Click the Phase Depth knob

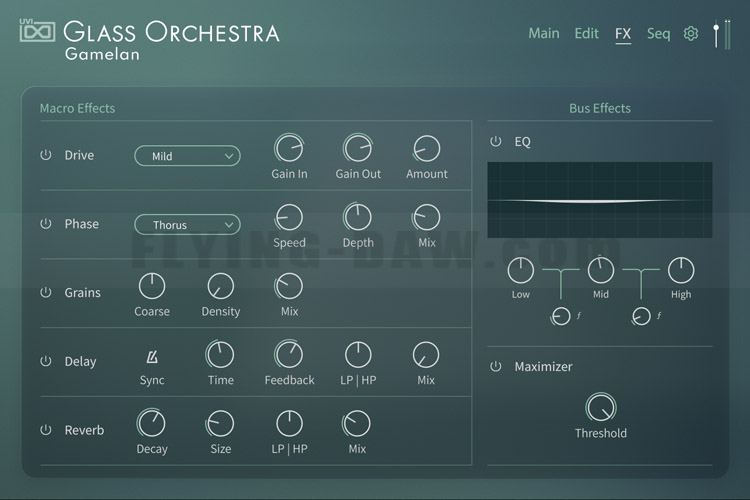(358, 217)
